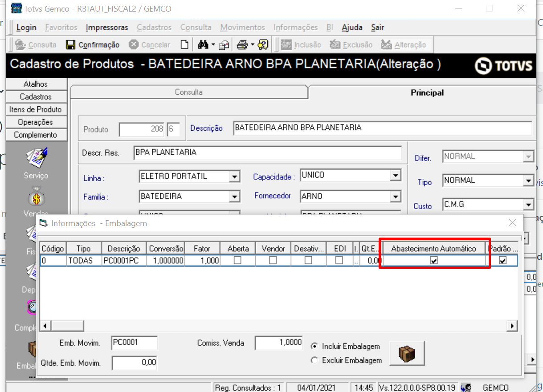This screenshot has height=392, width=543.
Task: Uncheck the Abastecimento Automático checkbox
Action: (434, 261)
